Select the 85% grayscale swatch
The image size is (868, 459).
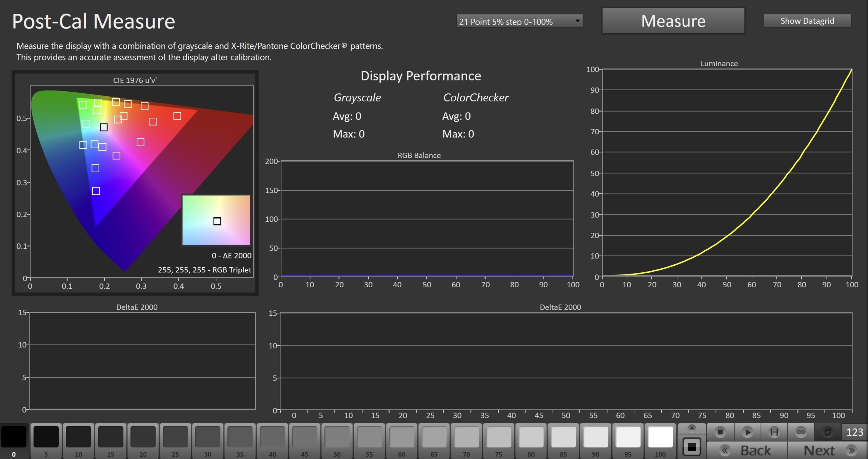point(564,441)
